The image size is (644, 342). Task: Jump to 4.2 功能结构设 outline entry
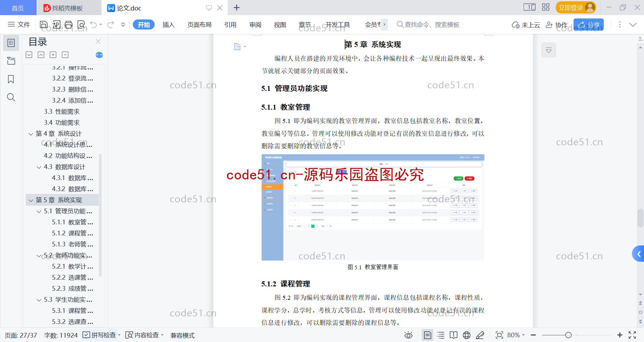pyautogui.click(x=68, y=156)
